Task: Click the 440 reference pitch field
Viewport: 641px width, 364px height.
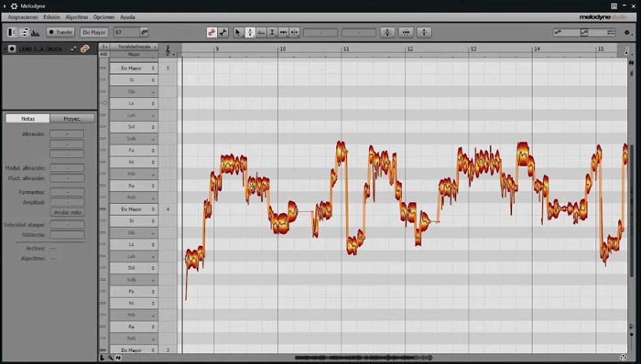Action: (x=103, y=54)
